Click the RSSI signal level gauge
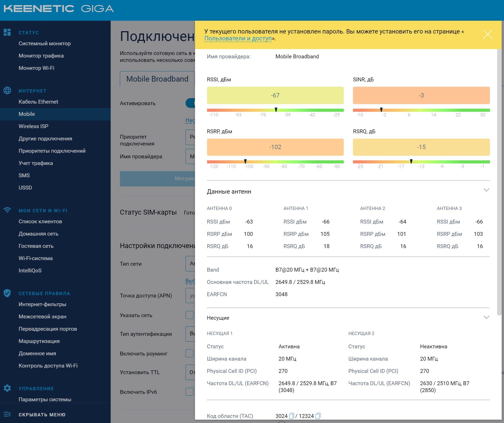The width and height of the screenshot is (504, 423). 275,95
